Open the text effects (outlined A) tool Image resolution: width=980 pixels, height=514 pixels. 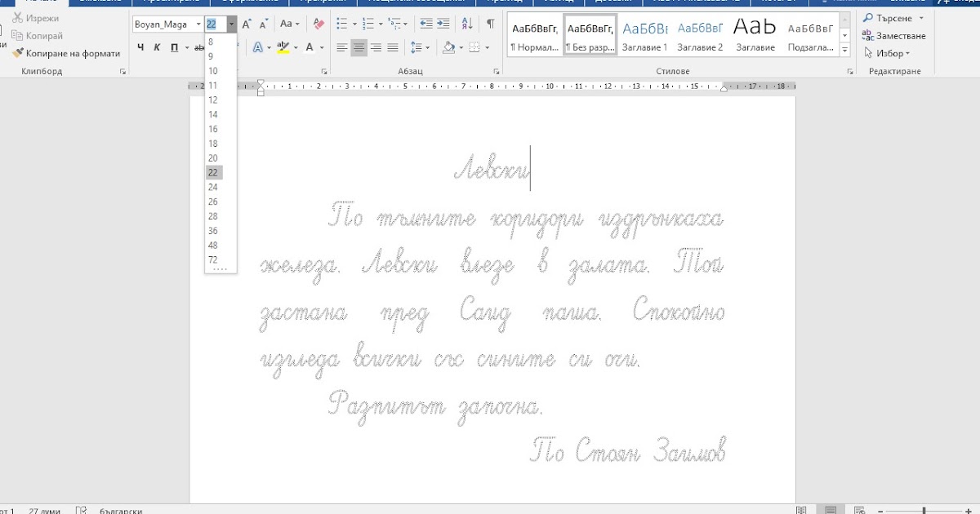258,48
